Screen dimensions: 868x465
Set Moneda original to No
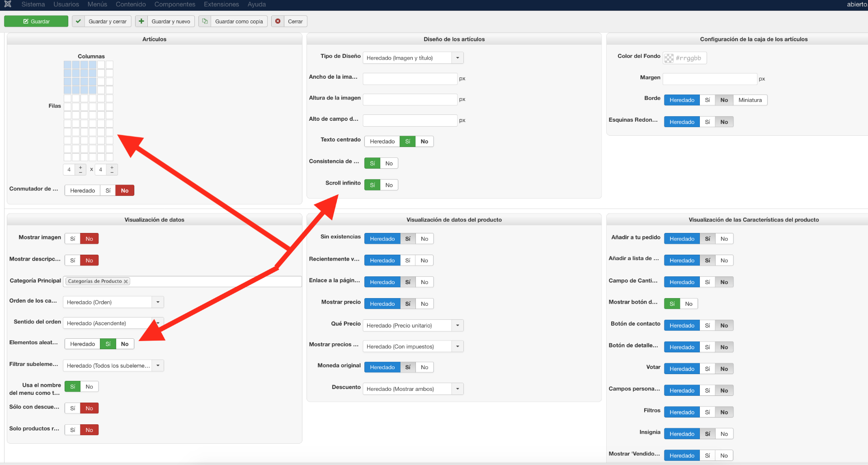pos(424,367)
